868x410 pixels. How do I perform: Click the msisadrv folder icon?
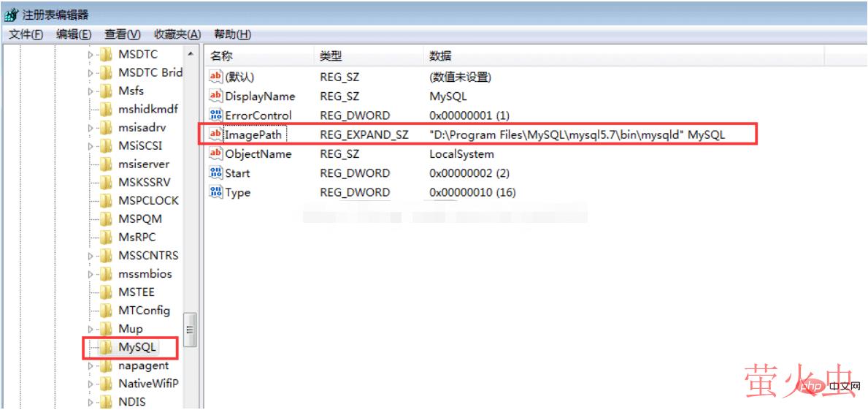tap(106, 127)
